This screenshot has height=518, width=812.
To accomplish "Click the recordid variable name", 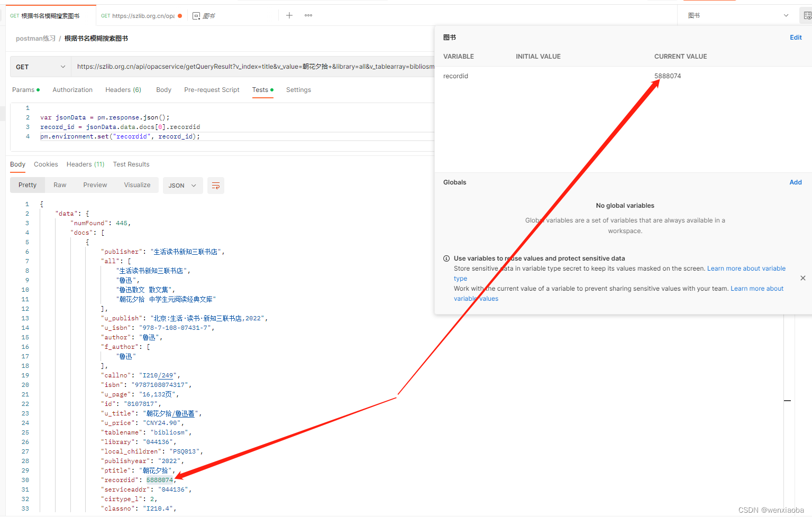I will click(455, 76).
